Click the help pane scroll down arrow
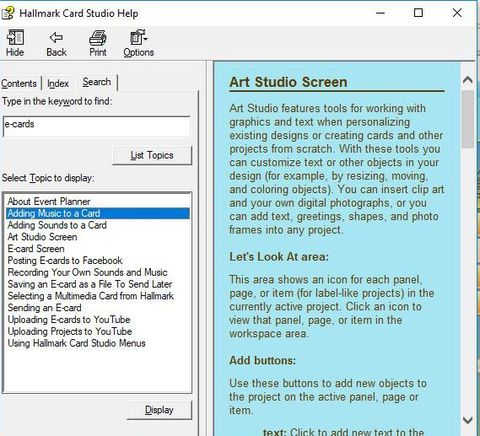The image size is (480, 436). (468, 420)
